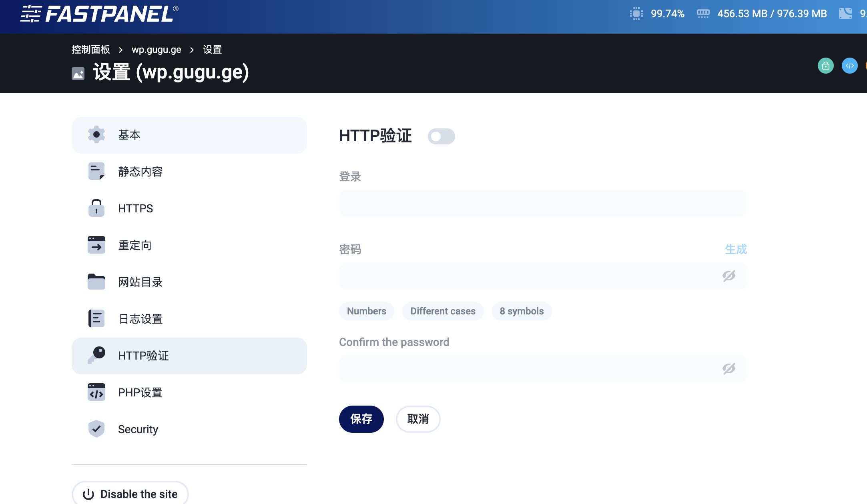Open the 重定向 redirect icon
The width and height of the screenshot is (867, 504).
(96, 245)
